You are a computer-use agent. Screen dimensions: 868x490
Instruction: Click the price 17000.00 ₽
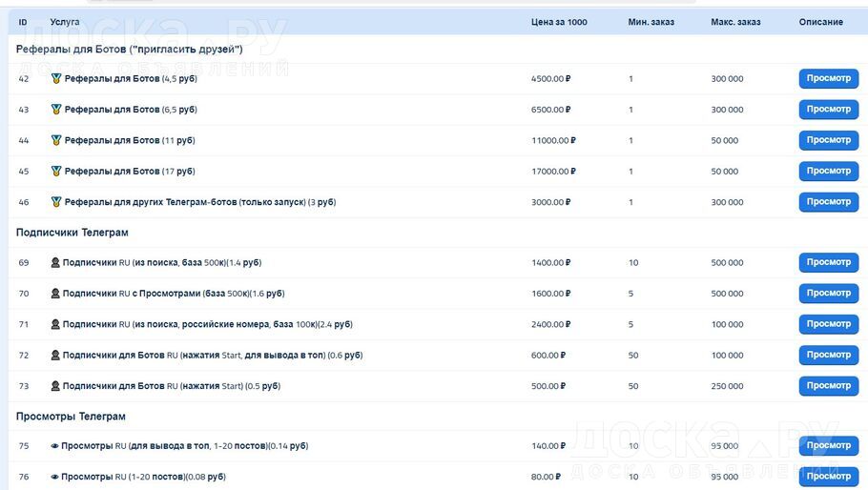click(553, 172)
